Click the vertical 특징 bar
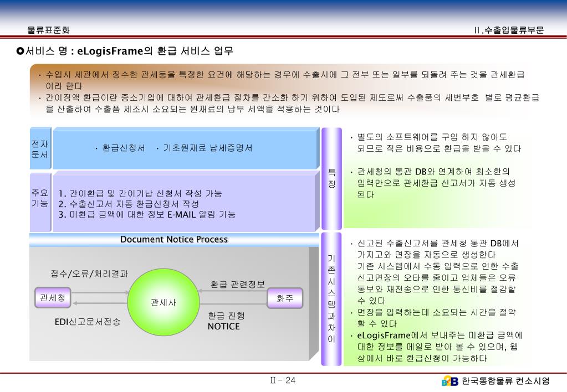This screenshot has width=567, height=392. (331, 178)
